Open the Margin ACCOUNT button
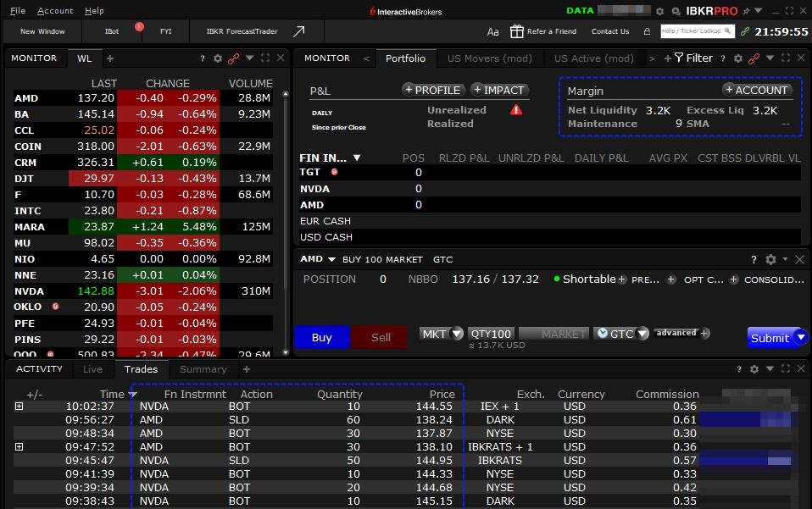Image resolution: width=812 pixels, height=509 pixels. tap(757, 90)
